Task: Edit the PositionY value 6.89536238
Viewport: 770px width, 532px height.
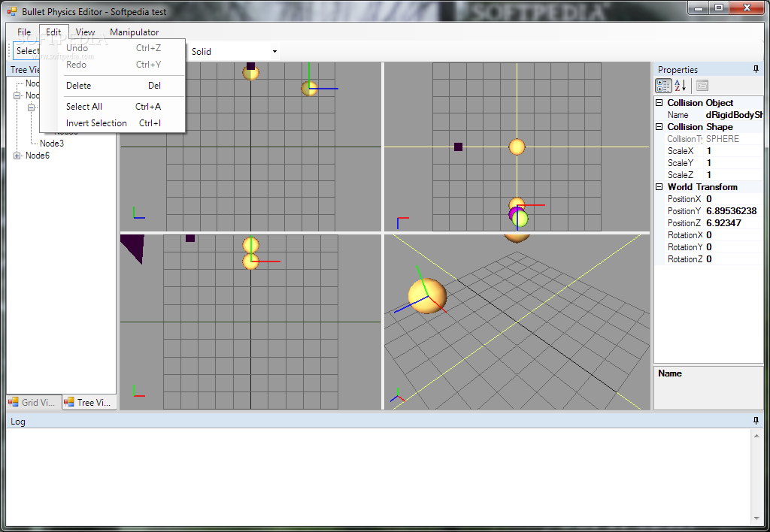Action: point(734,211)
